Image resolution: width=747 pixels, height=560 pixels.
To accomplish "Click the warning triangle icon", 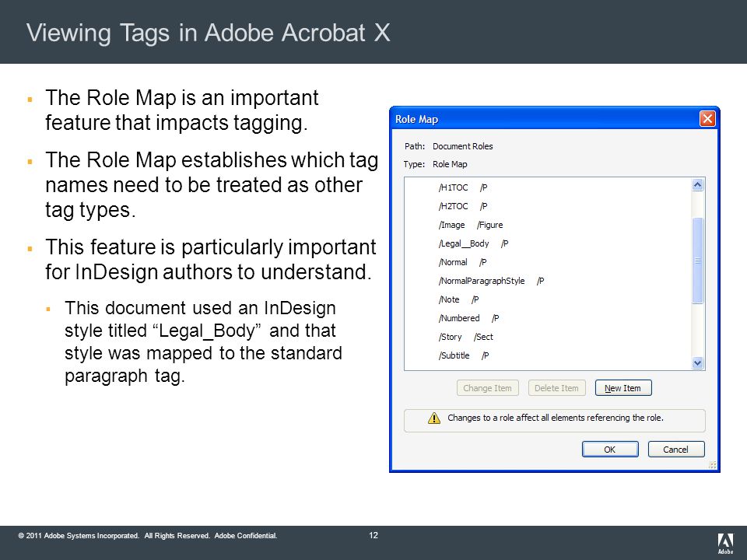I will pos(434,418).
